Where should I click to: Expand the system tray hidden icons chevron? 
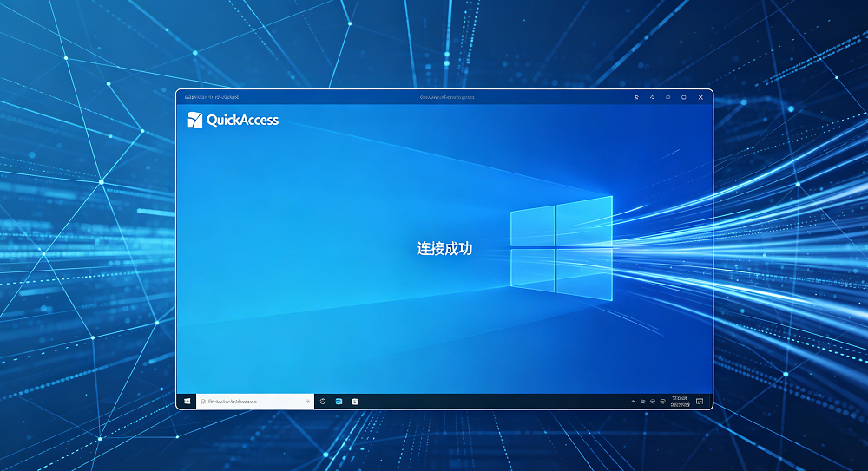(x=633, y=402)
